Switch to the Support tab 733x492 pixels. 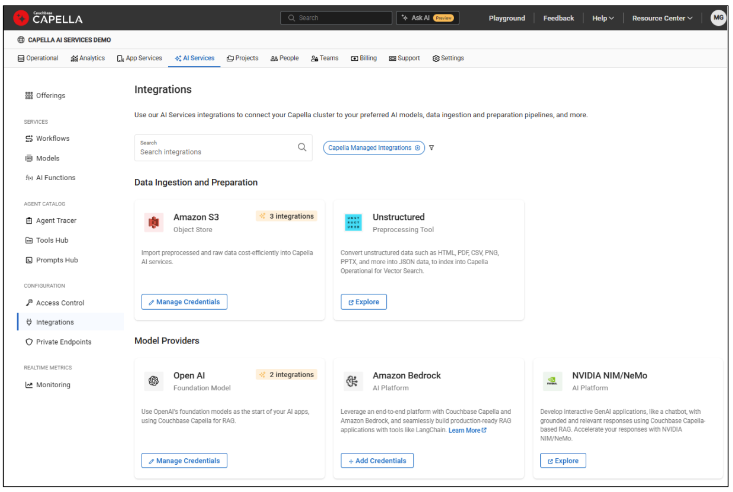tap(404, 58)
